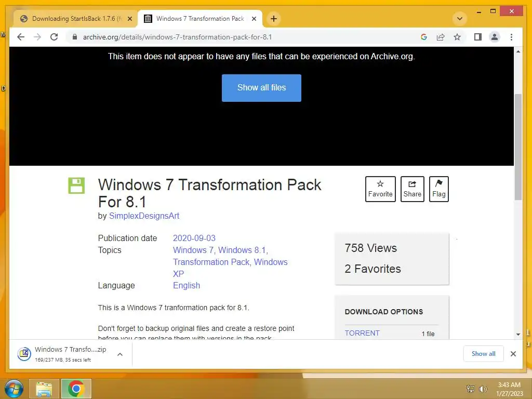This screenshot has height=399, width=532.
Task: Open a new browser tab
Action: pyautogui.click(x=274, y=19)
